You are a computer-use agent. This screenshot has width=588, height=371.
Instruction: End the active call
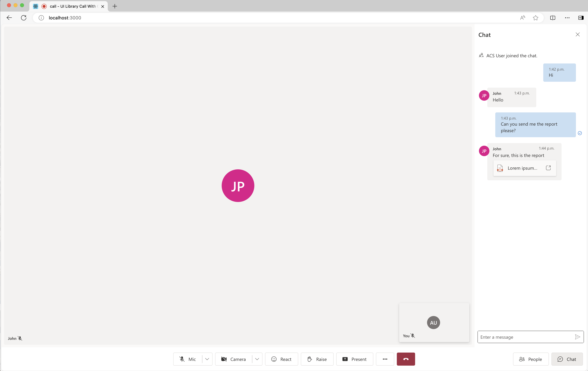[x=405, y=359]
